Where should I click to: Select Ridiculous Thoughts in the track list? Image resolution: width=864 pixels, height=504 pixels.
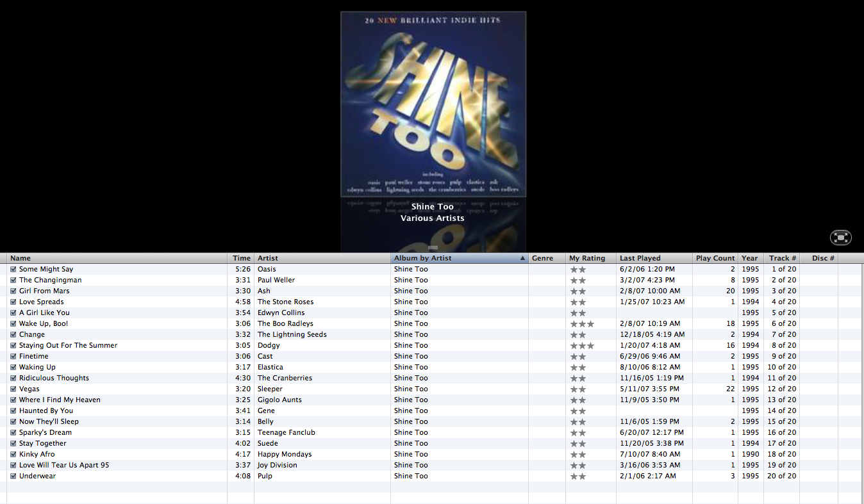click(54, 378)
